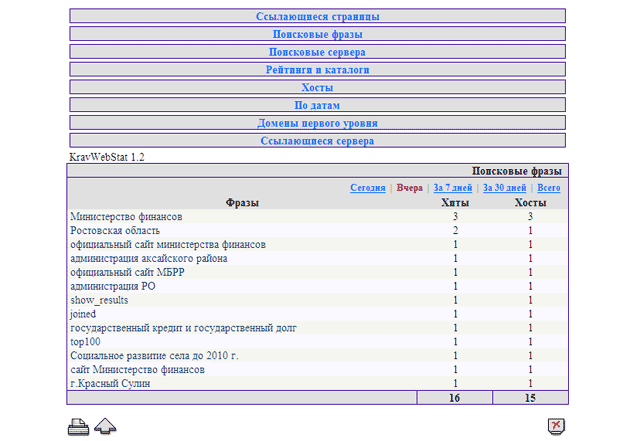Viewport: 640px width, 441px height.
Task: Click the printer icon to print
Action: pos(78,427)
